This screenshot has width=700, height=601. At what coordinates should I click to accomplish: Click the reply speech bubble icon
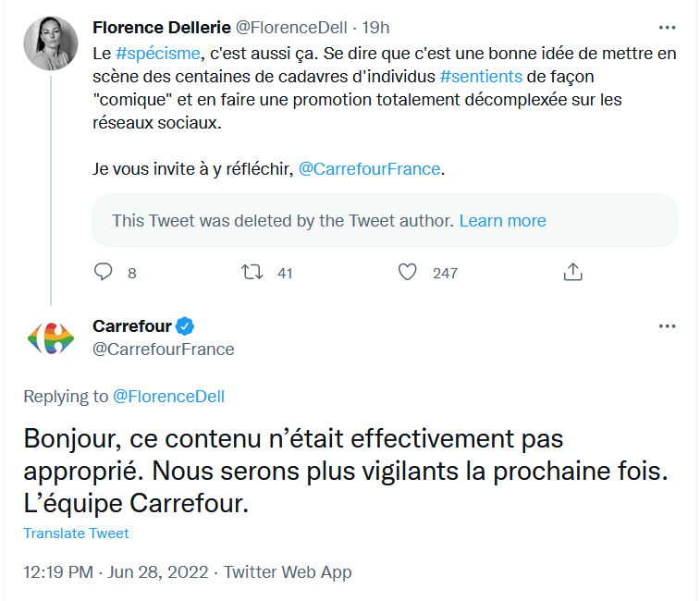point(104,272)
